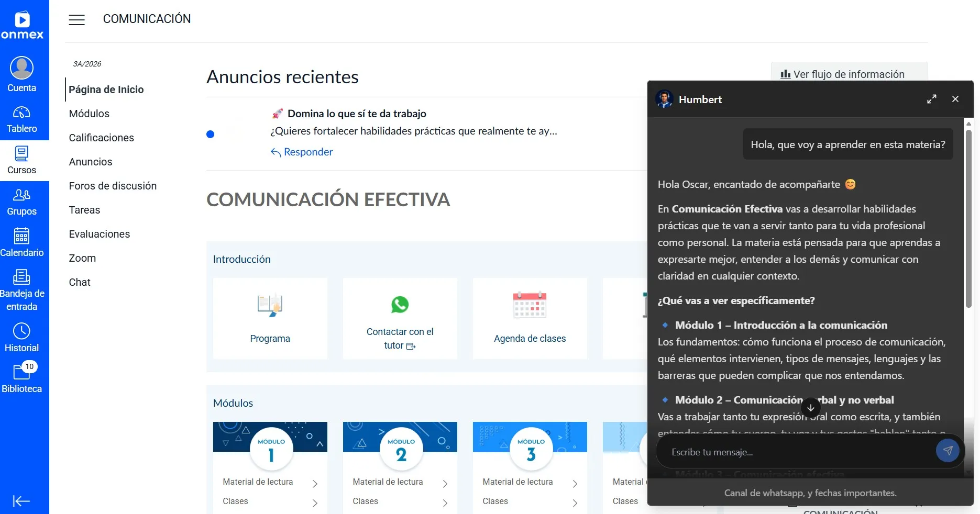Click Responder on the announcement
The image size is (980, 514).
pyautogui.click(x=302, y=152)
